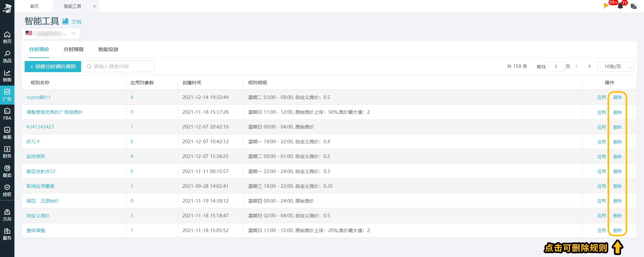Image resolution: width=644 pixels, height=257 pixels.
Task: Click 创建分时调价规则 button
Action: click(x=53, y=67)
